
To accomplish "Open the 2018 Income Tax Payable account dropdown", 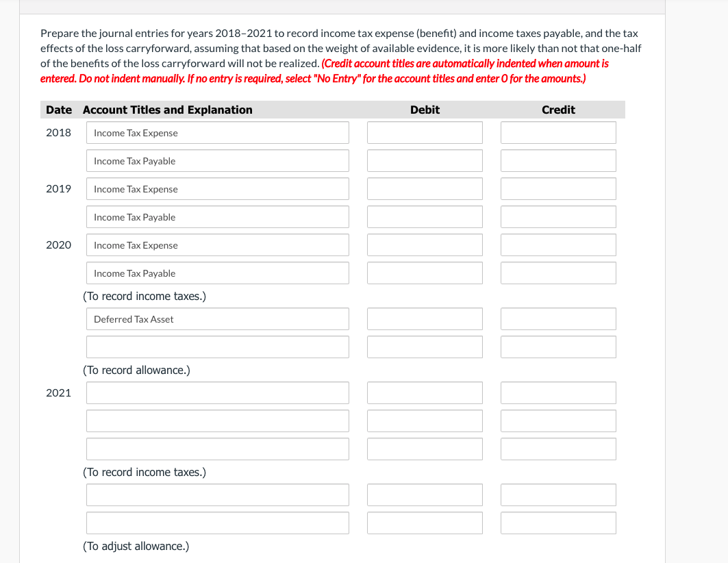I will 217,160.
